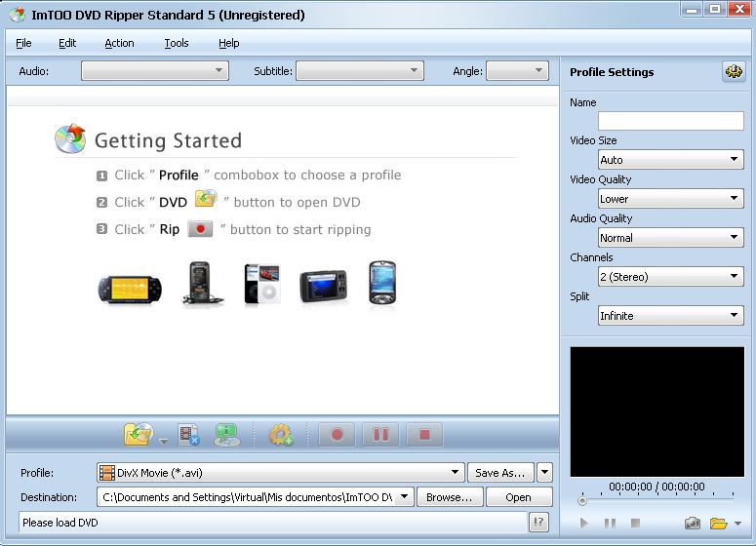Play the preview video
The image size is (756, 546).
click(x=584, y=523)
